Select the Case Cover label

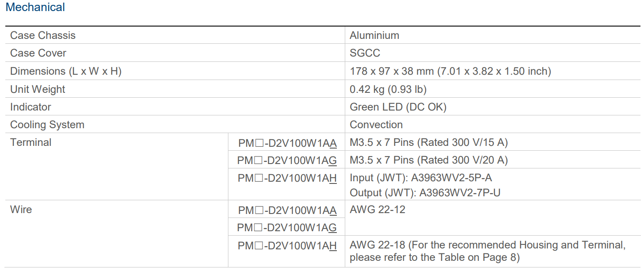click(x=38, y=53)
